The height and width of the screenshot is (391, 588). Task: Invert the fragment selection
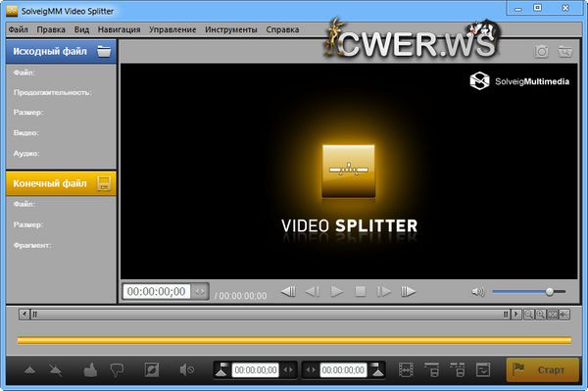(152, 370)
